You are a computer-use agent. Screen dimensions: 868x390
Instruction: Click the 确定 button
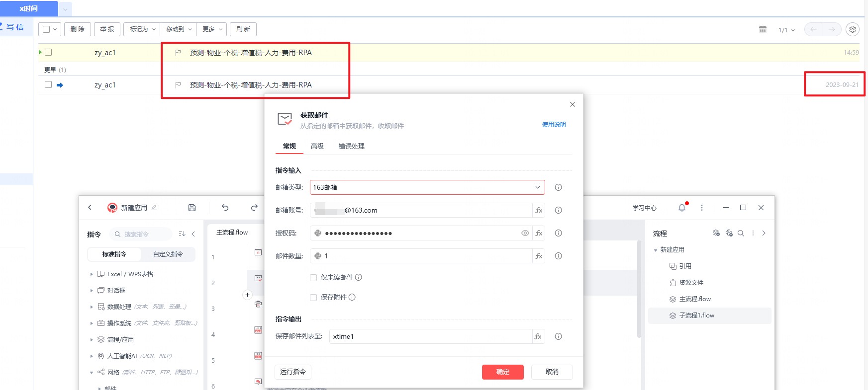point(503,372)
